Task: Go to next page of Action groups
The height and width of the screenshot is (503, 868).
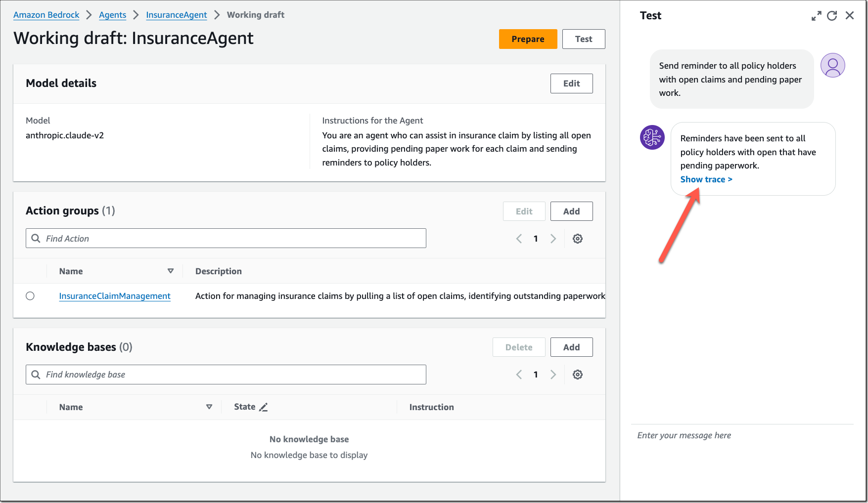Action: [x=553, y=239]
